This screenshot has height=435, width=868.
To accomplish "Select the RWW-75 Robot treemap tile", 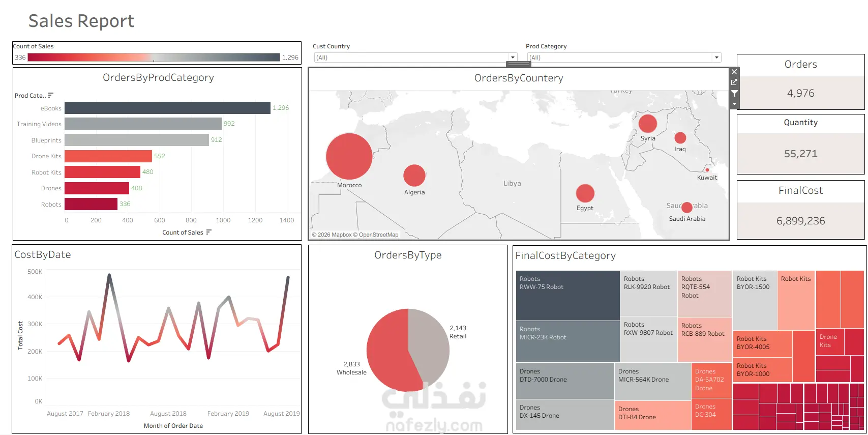I will click(567, 295).
